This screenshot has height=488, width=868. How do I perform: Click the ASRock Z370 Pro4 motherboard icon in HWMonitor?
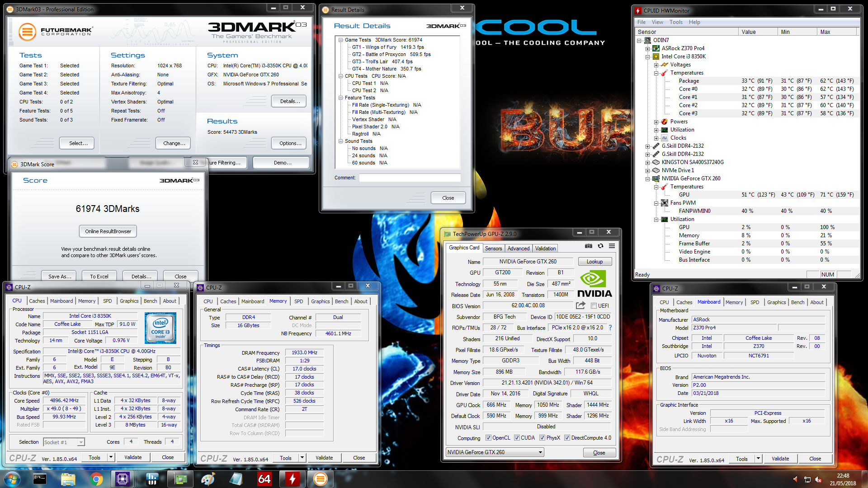pos(656,48)
